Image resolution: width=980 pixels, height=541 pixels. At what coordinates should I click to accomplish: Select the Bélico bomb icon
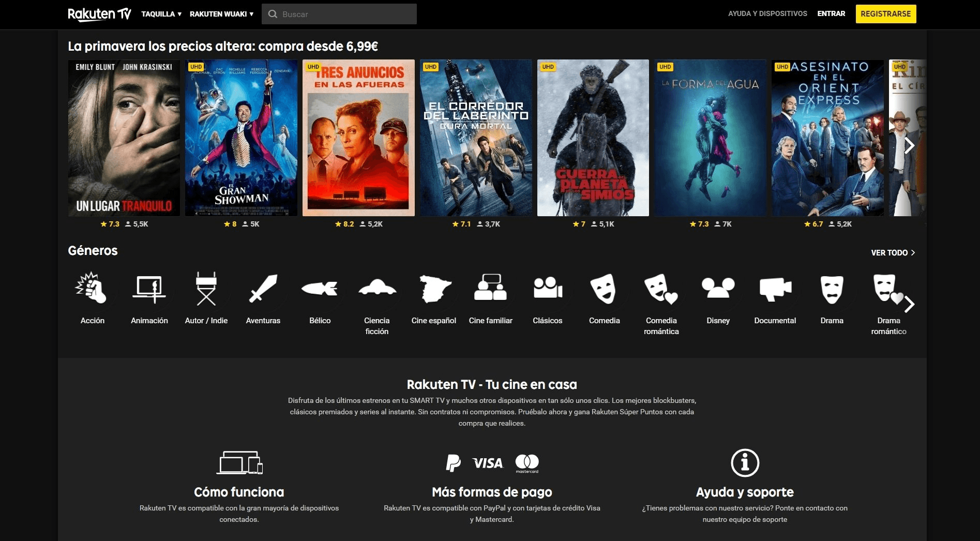320,288
